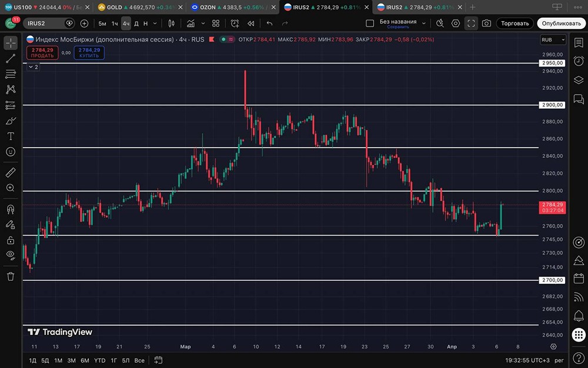
Task: Redo the last action
Action: (x=285, y=24)
